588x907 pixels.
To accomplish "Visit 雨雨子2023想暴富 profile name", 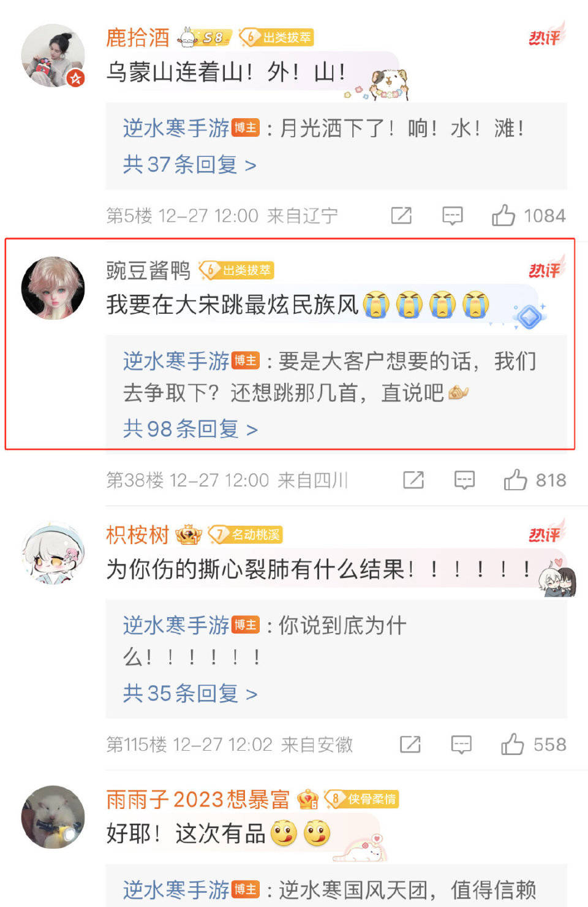I will tap(198, 799).
